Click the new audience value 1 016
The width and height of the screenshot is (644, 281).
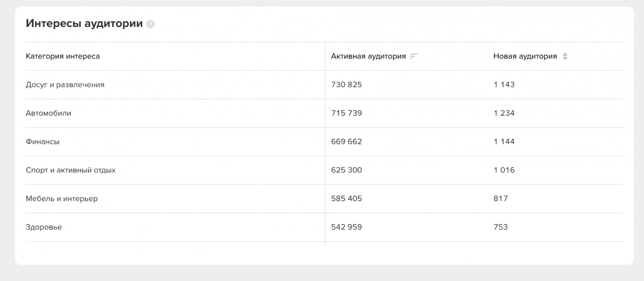(x=504, y=170)
